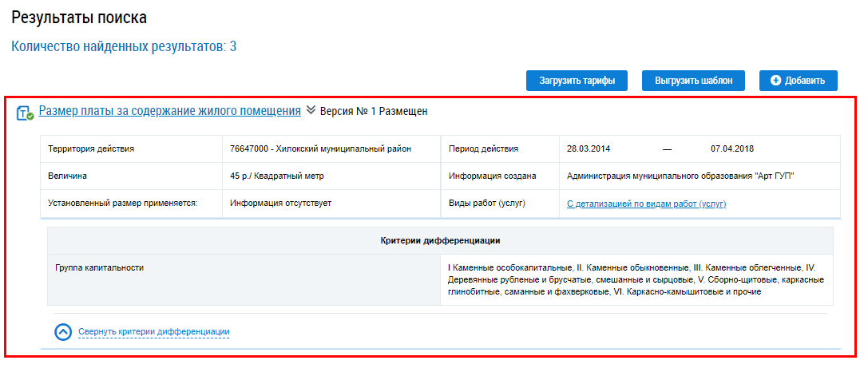This screenshot has height=372, width=868.
Task: Expand the double chevron next to tariff title
Action: 311,111
